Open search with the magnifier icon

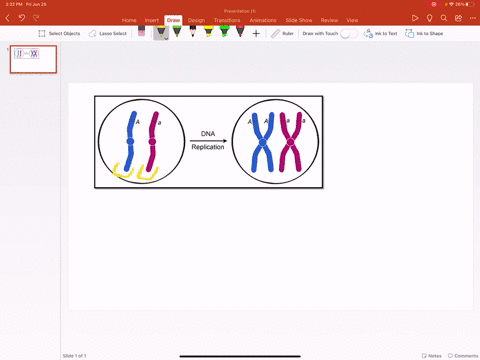pyautogui.click(x=444, y=18)
